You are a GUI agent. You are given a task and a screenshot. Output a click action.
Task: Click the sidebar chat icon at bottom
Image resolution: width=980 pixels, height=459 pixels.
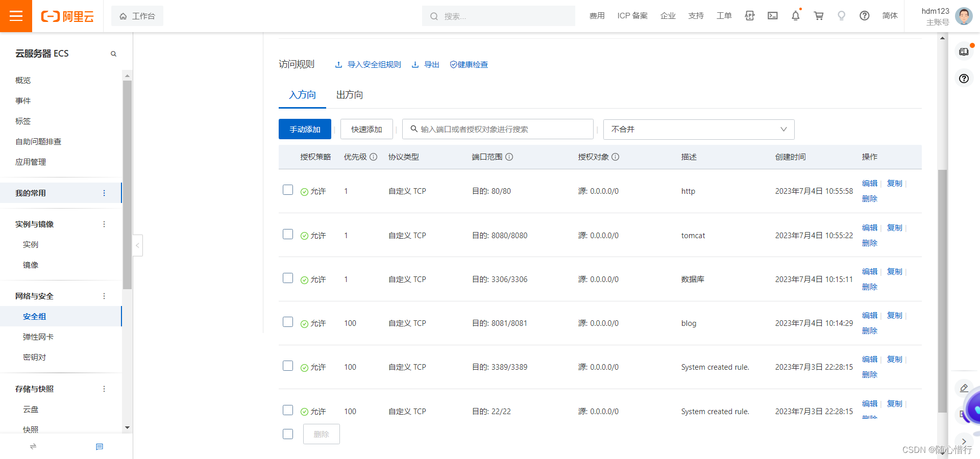point(100,446)
